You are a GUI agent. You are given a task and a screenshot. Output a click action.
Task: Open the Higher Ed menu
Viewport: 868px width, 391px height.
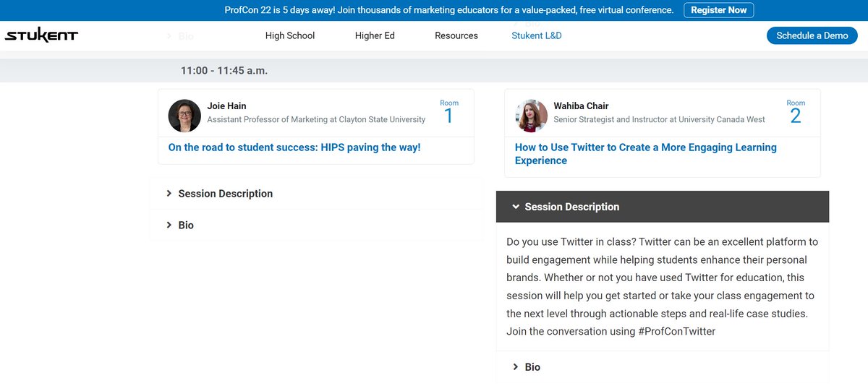(x=375, y=35)
